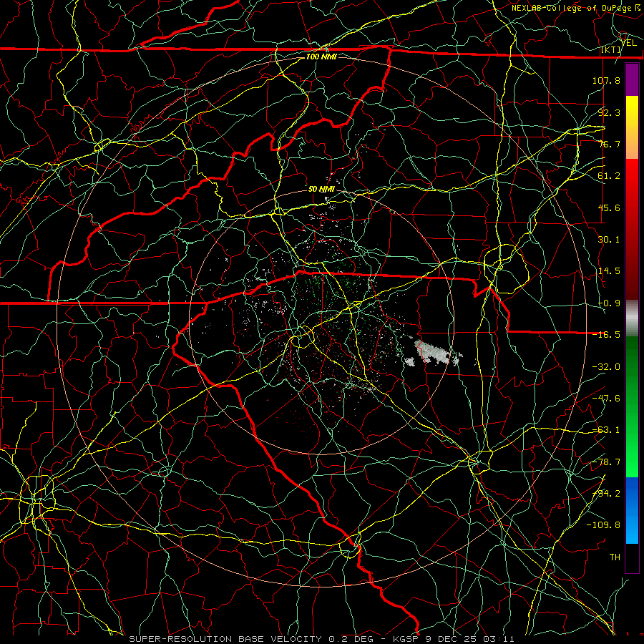Screen dimensions: 644x644
Task: Click the Super-Resolution Base Velocity caption
Action: point(321,639)
